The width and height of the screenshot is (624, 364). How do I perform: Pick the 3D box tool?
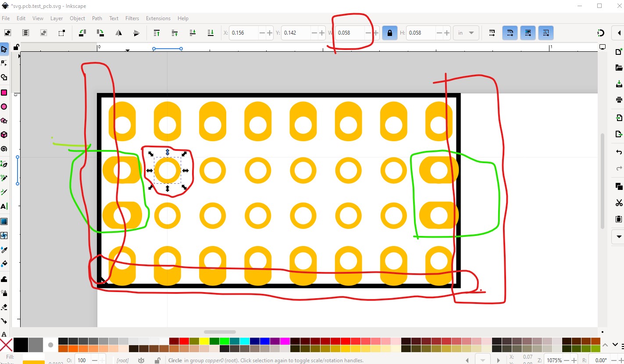[4, 135]
